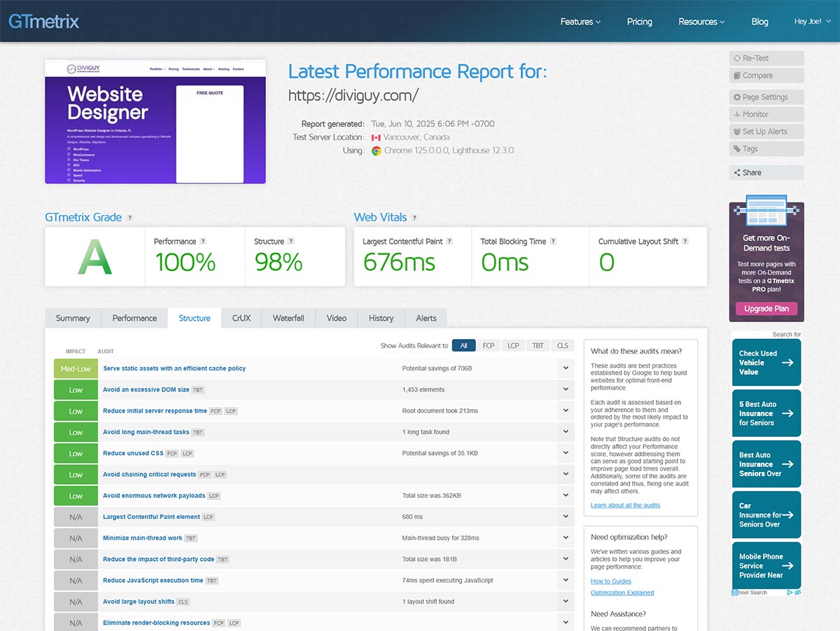Click Set Up Alerts
The width and height of the screenshot is (840, 631).
point(766,132)
